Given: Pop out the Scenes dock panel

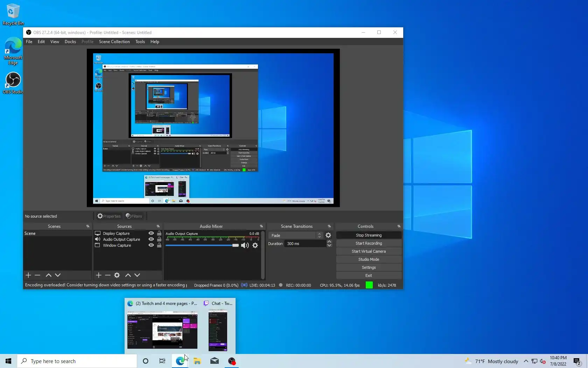Looking at the screenshot, I should (88, 226).
